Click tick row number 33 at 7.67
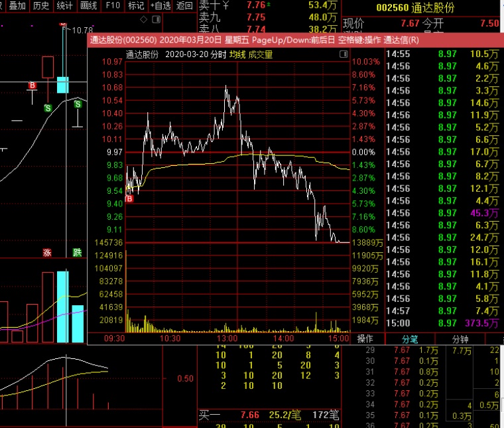The height and width of the screenshot is (428, 504). tap(402, 393)
